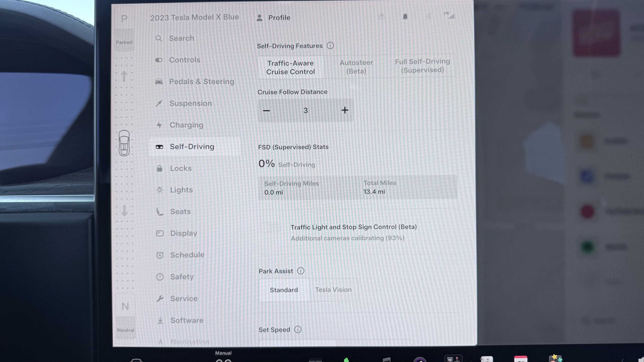Click the magnifier icon beside Search
The height and width of the screenshot is (362, 644).
159,38
